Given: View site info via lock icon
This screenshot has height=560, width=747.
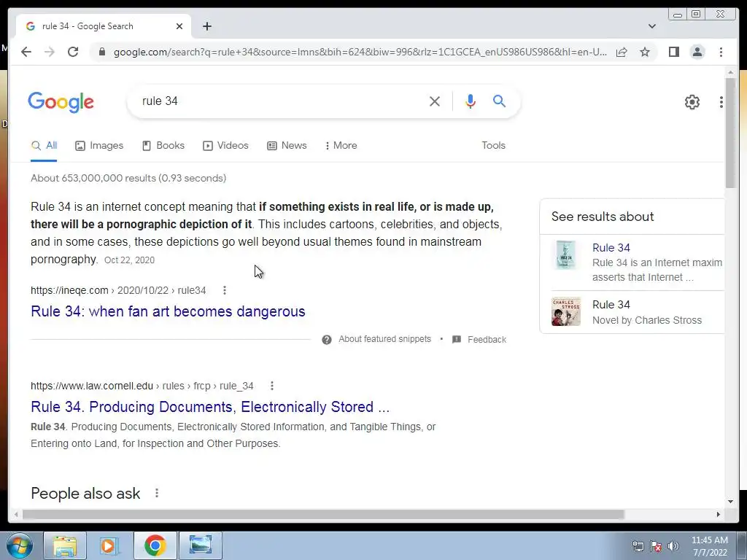Looking at the screenshot, I should click(102, 52).
